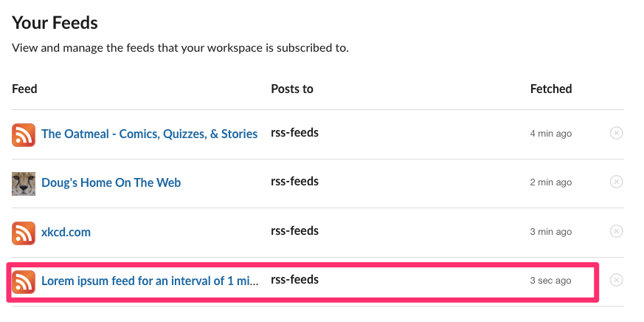Open the xkcd.com feed link
This screenshot has height=322, width=644.
[66, 232]
